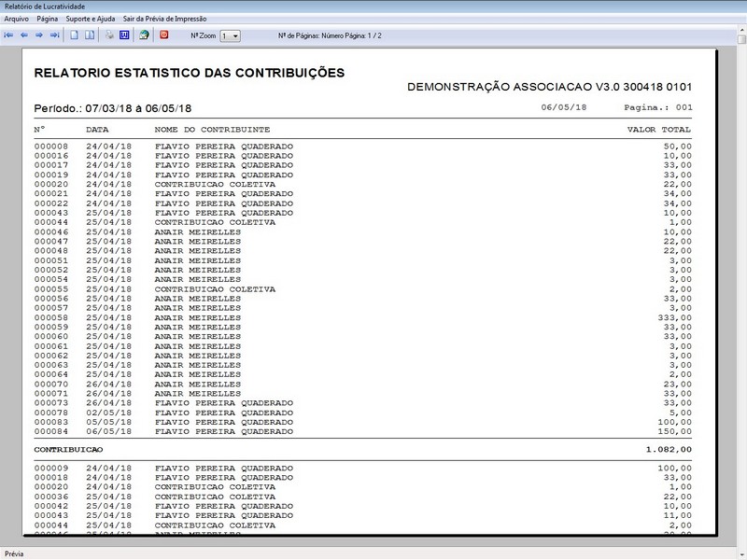
Task: Jump to last page of report
Action: point(55,35)
